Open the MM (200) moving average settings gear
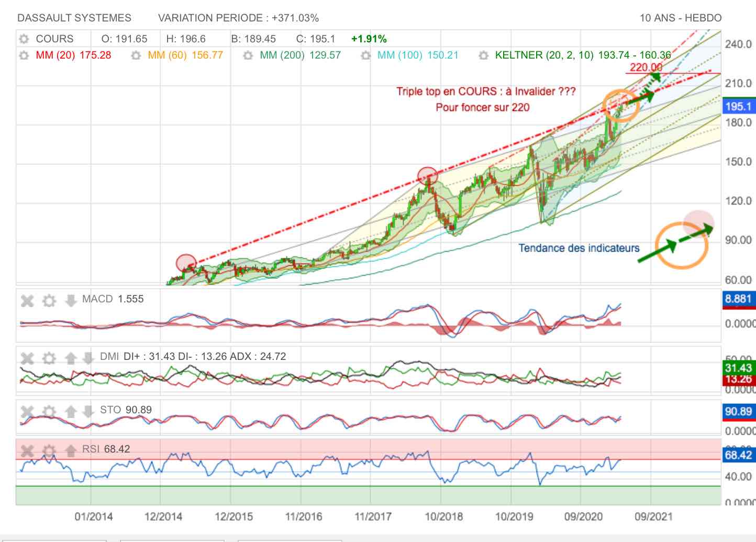 pyautogui.click(x=248, y=55)
